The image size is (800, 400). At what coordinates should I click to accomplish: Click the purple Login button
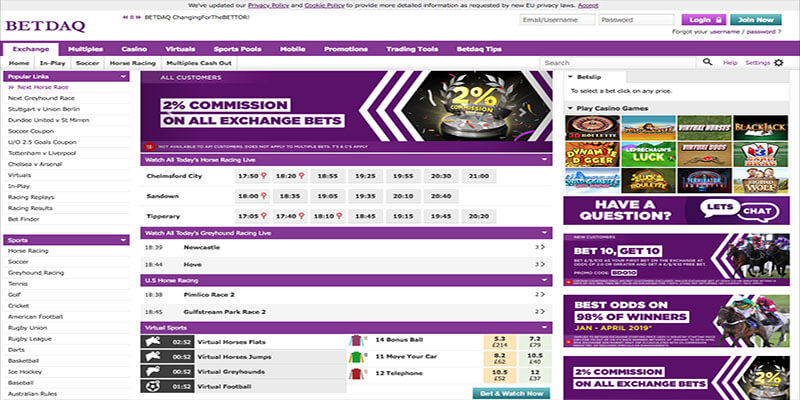click(704, 20)
